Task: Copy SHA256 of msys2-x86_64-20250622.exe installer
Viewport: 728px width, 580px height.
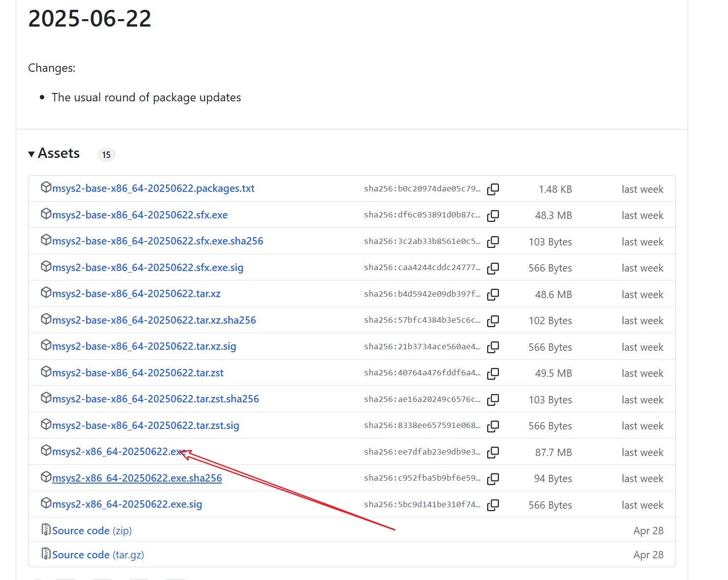Action: tap(493, 452)
